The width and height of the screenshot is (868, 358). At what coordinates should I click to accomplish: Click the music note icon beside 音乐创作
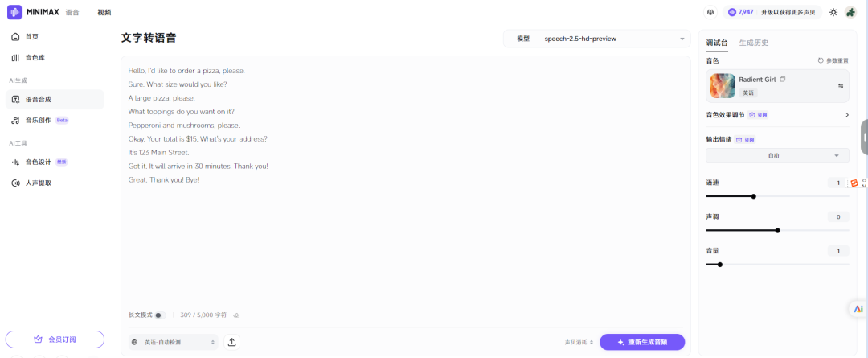[15, 120]
